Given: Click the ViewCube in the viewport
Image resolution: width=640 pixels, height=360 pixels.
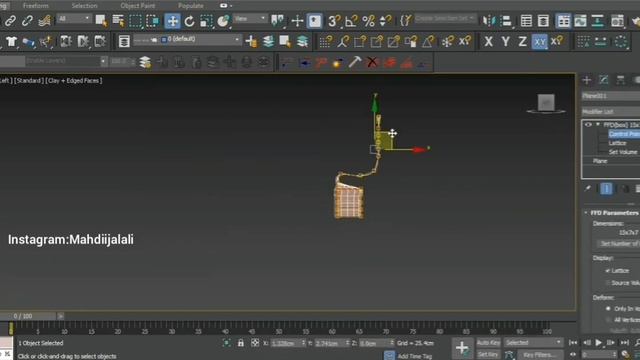Looking at the screenshot, I should 546,103.
